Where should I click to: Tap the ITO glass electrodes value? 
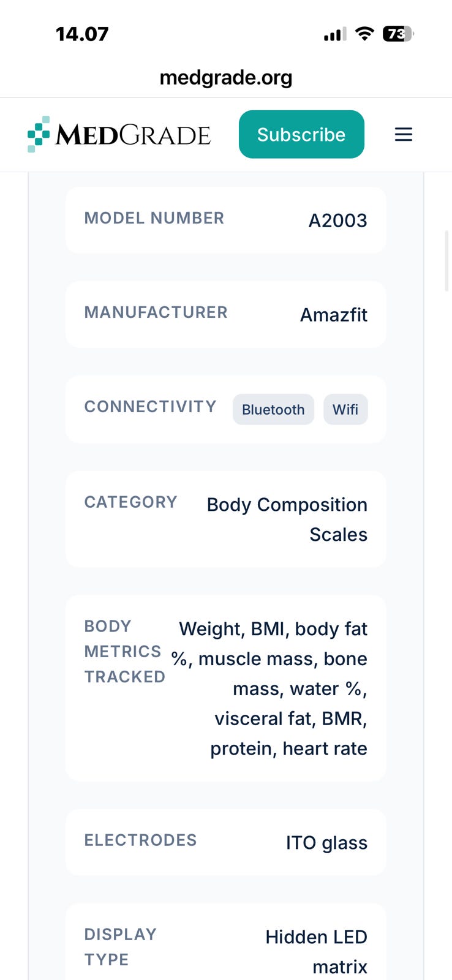click(326, 843)
